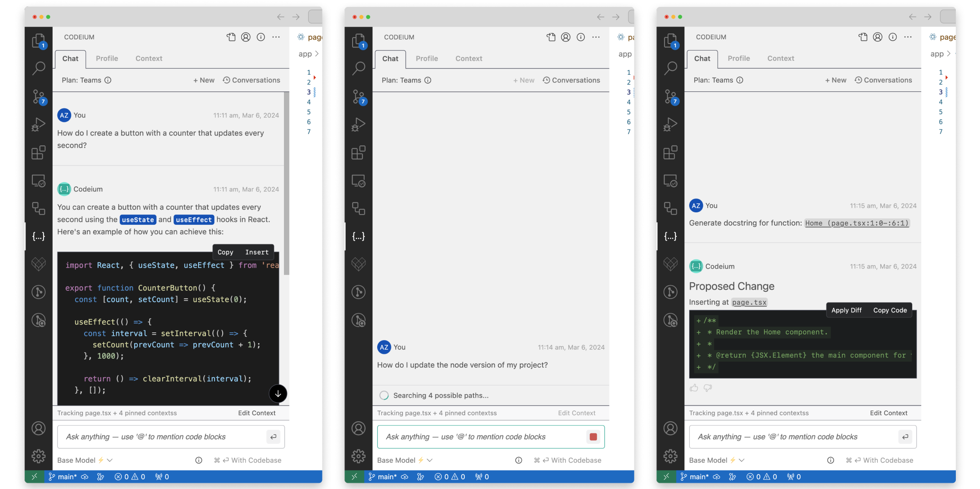Click the page file tab in left window editor
Image resolution: width=980 pixels, height=489 pixels.
point(309,37)
